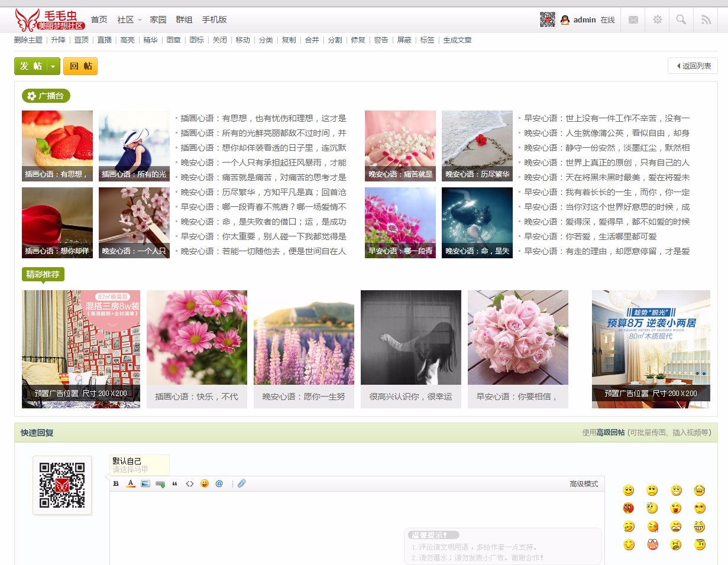Click 移动 in the moderation bar
728x565 pixels.
tap(243, 40)
